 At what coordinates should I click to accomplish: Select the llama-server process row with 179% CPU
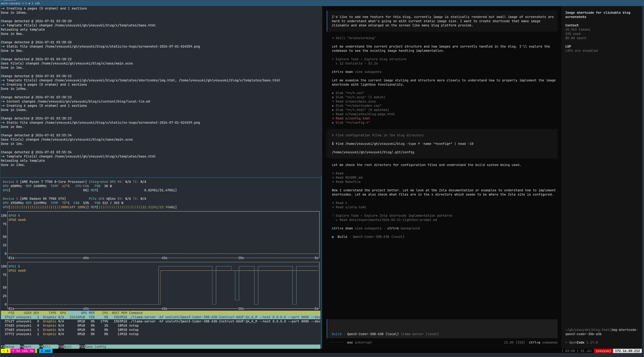tap(160, 321)
